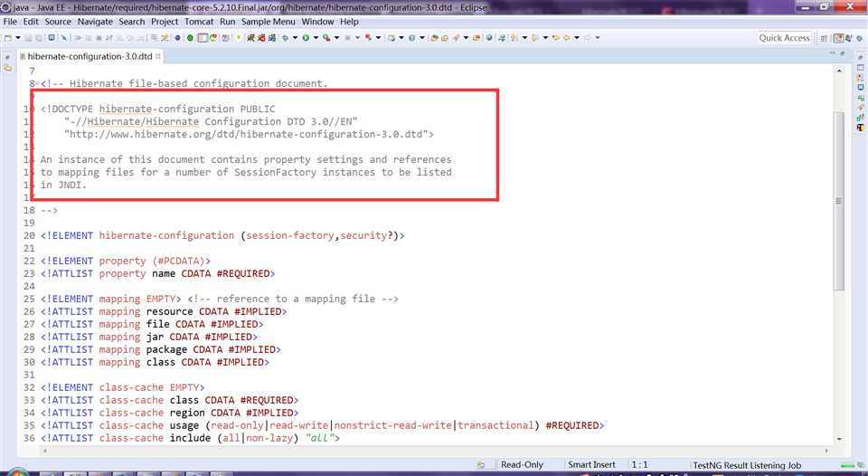The width and height of the screenshot is (868, 476).
Task: Select the Java EE perspective icon
Action: click(839, 38)
